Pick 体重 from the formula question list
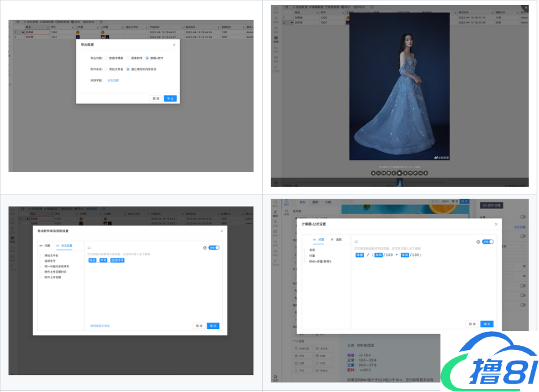539x392 pixels. (312, 255)
